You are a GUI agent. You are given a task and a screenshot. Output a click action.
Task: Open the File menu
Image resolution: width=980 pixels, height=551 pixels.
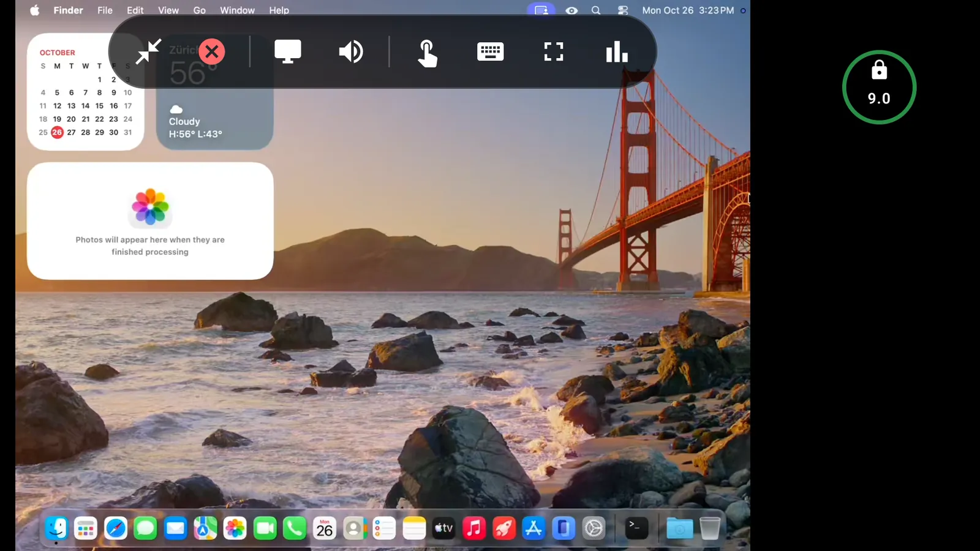pyautogui.click(x=105, y=10)
